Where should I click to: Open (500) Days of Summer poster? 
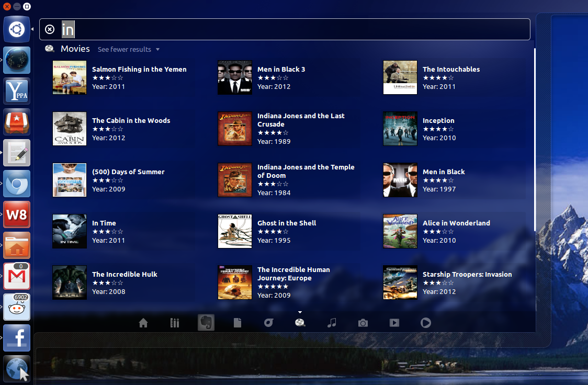(x=70, y=180)
